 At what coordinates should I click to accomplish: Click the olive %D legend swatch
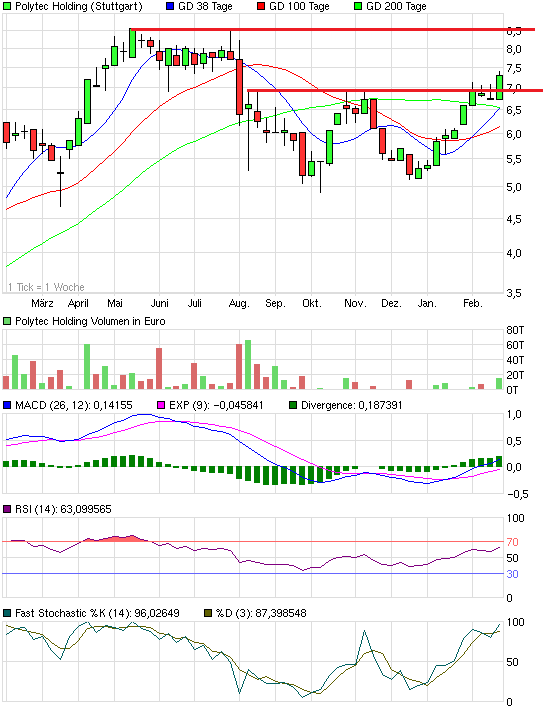point(208,613)
